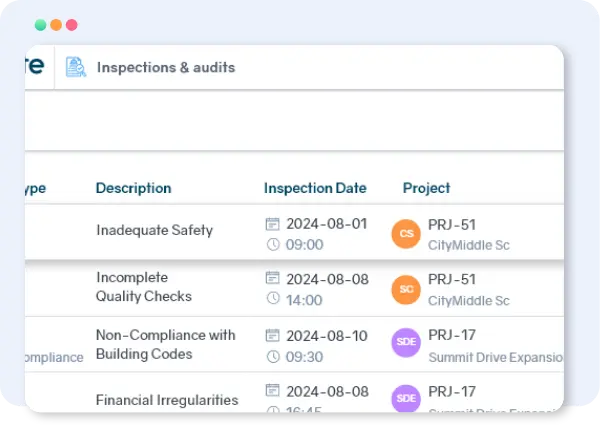This screenshot has width=600, height=431.
Task: Open the Inspections & audits tab
Action: click(x=165, y=68)
